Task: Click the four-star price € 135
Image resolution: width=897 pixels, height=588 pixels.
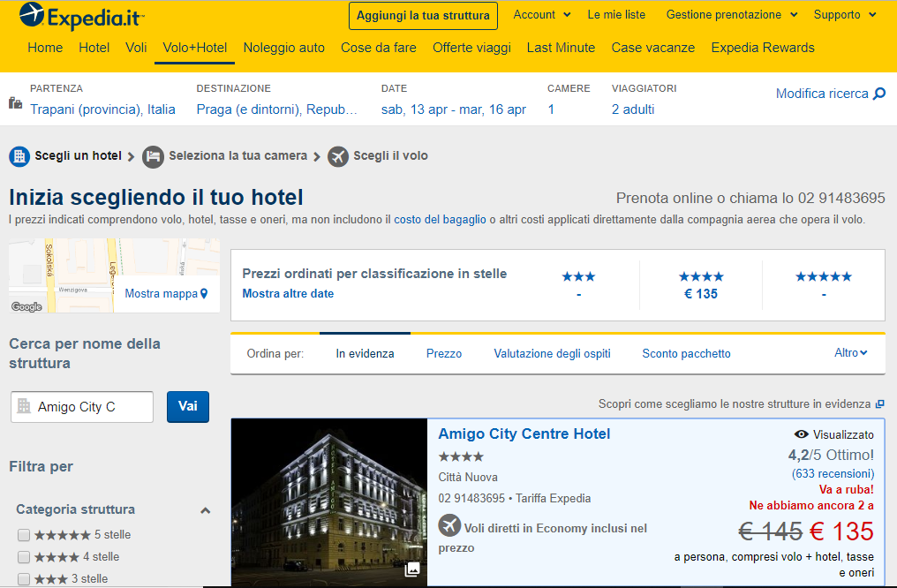Action: (x=701, y=293)
